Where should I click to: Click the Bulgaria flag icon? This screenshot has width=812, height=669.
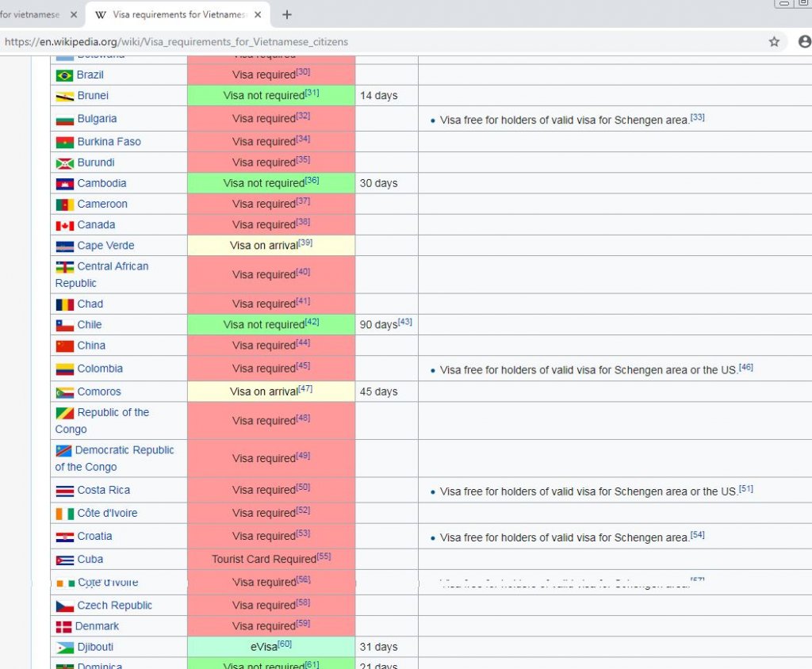pyautogui.click(x=65, y=120)
